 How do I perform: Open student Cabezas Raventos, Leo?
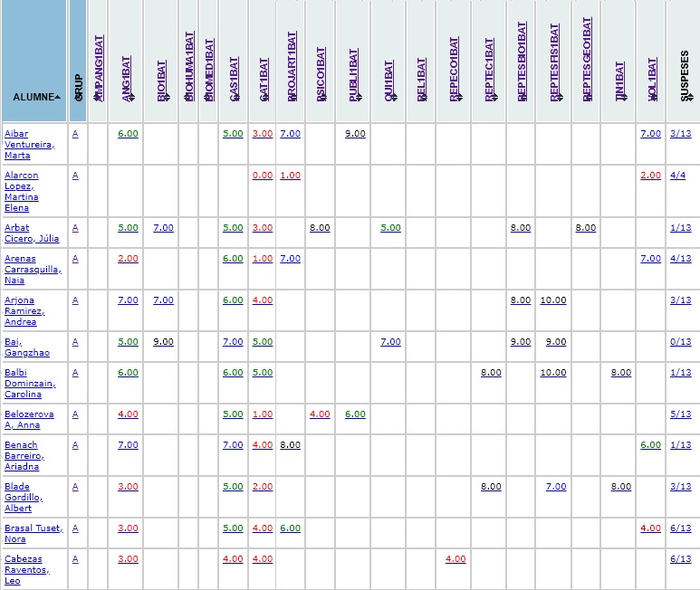(x=27, y=569)
